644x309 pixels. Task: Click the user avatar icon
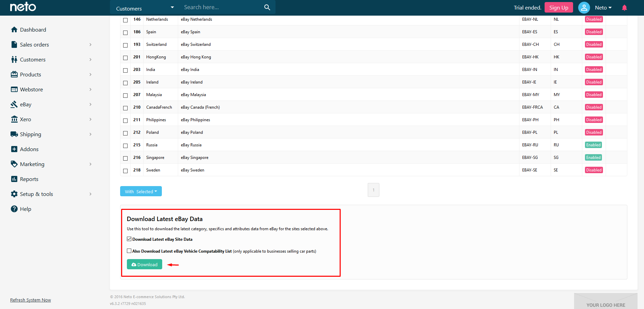coord(584,7)
